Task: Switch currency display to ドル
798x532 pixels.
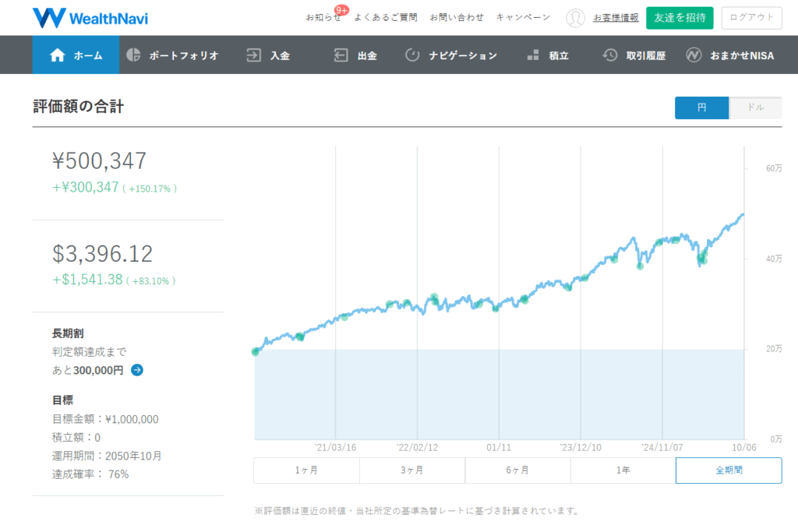Action: [x=755, y=107]
